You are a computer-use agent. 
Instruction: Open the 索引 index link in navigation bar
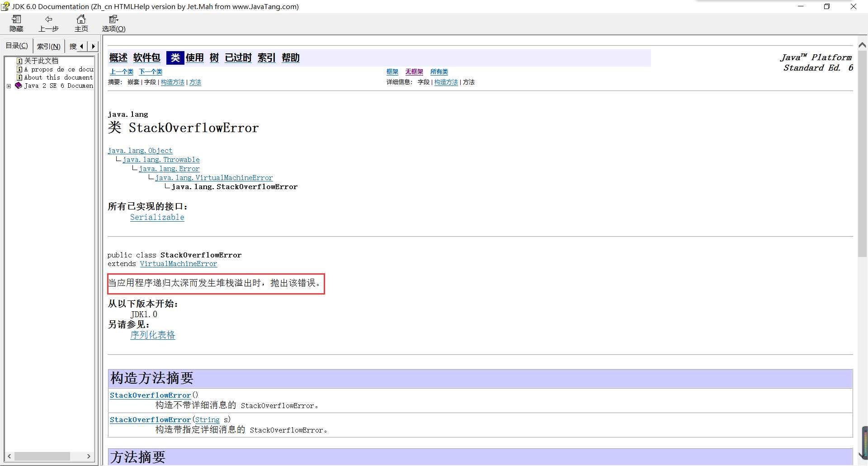click(267, 57)
